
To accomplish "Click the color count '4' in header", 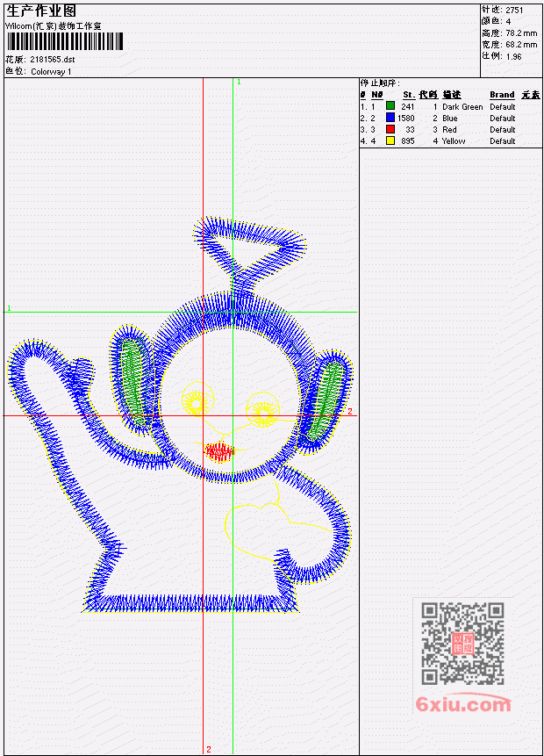I will pyautogui.click(x=508, y=21).
